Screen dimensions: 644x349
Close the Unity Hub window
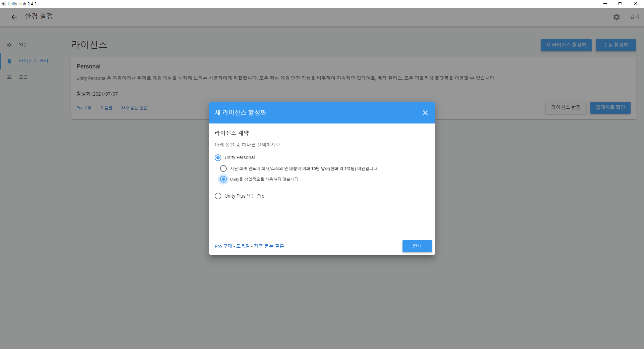pyautogui.click(x=636, y=4)
